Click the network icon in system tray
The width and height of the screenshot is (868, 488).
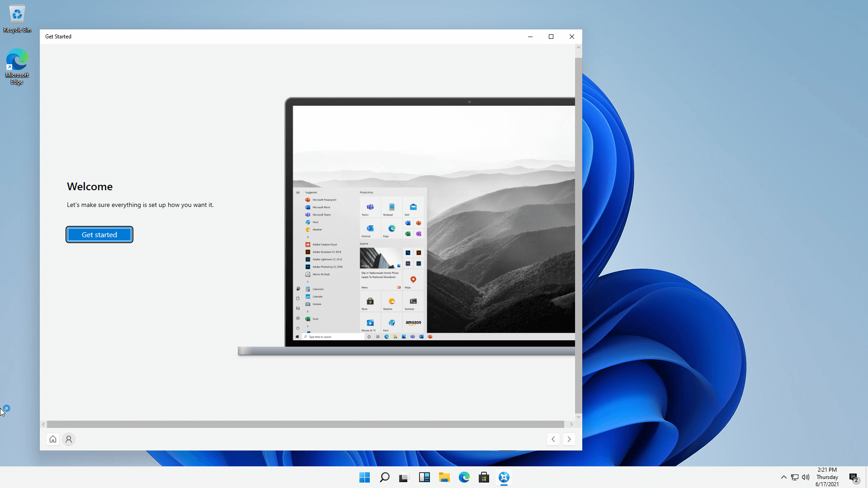[x=794, y=477]
